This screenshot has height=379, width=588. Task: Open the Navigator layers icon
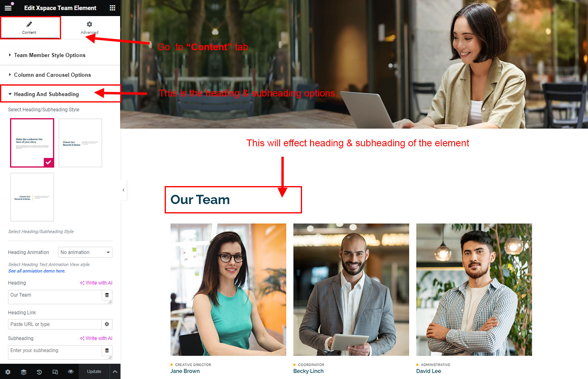point(24,372)
